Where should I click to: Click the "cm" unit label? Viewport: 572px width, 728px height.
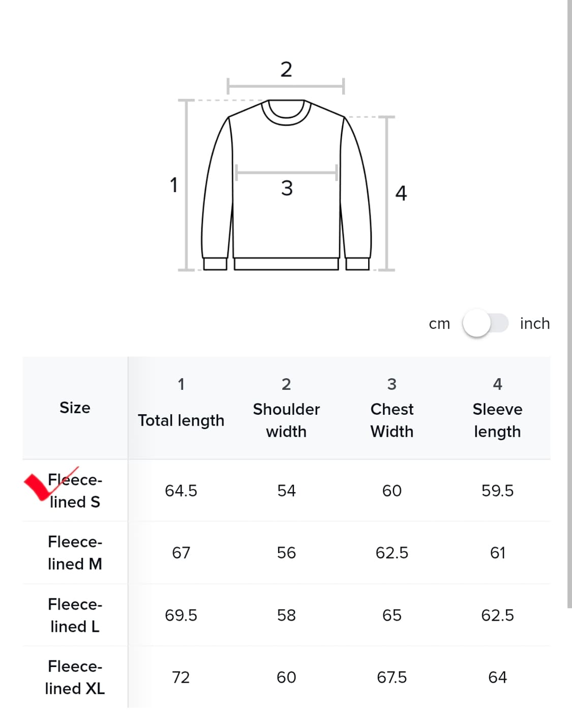[439, 324]
